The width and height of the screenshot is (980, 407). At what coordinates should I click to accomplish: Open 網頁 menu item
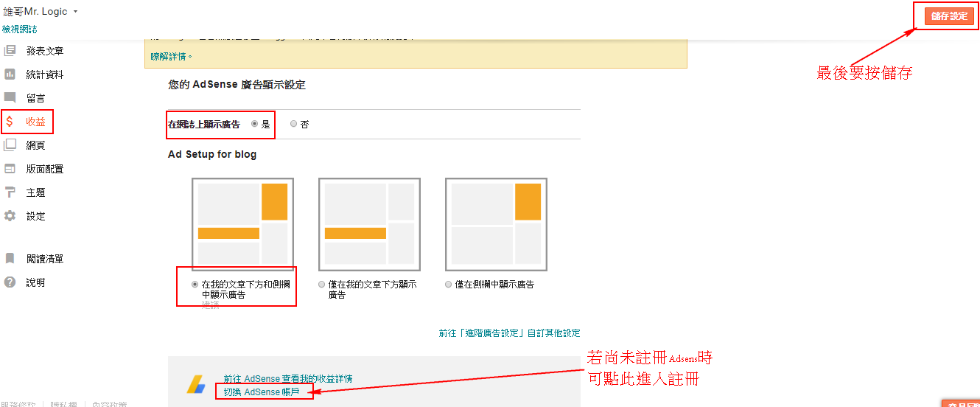coord(36,145)
